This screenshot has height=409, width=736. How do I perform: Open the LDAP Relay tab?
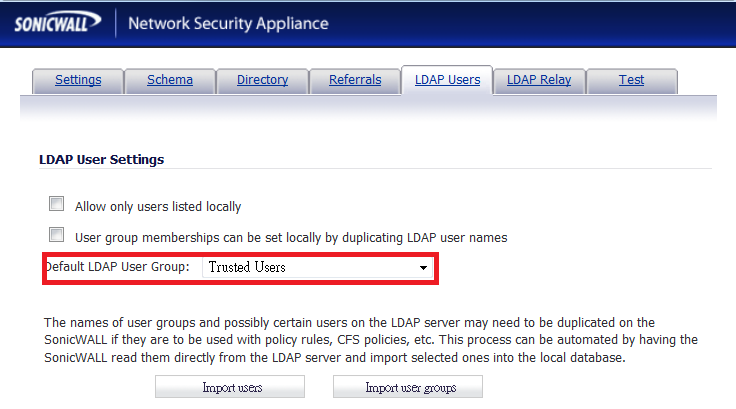click(539, 80)
